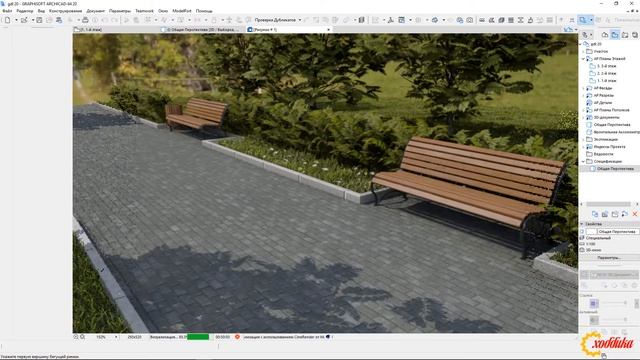Image resolution: width=640 pixels, height=360 pixels.
Task: Open dropdown arrow beside highlighted zoom icon
Action: pyautogui.click(x=591, y=20)
